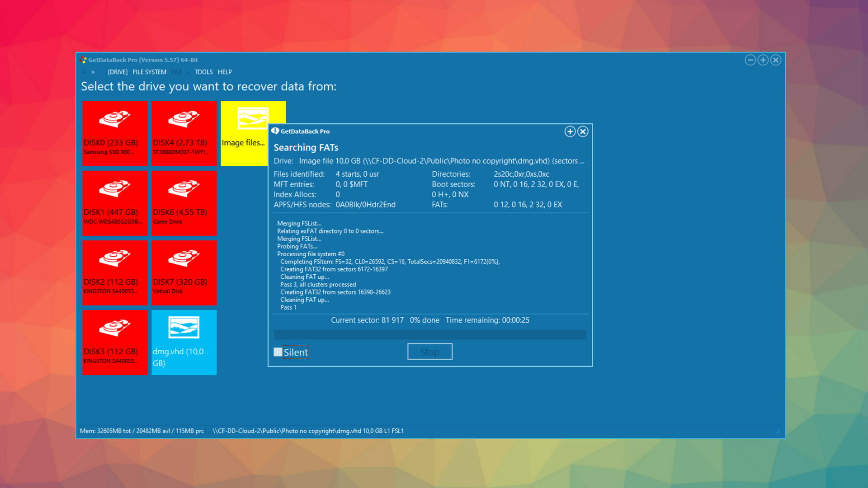
Task: Click 'Pass 3, all clusters processed' line
Action: [318, 285]
